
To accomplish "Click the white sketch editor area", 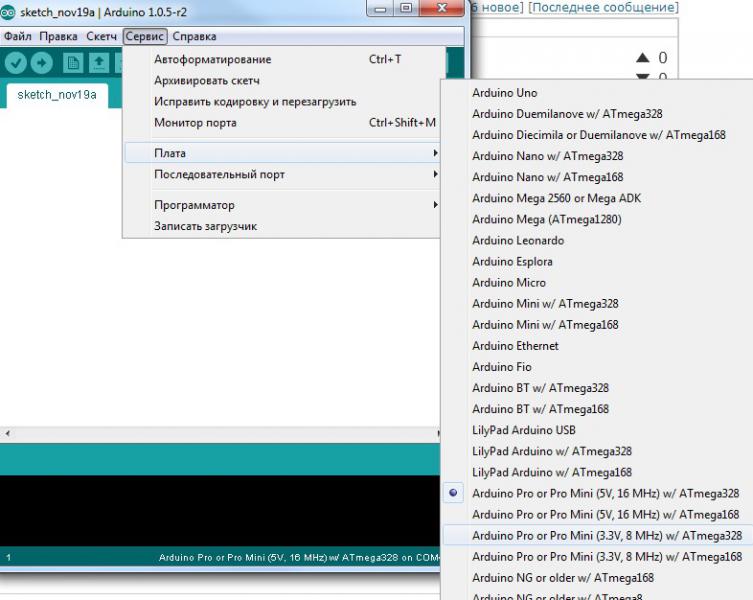I will coord(220,331).
